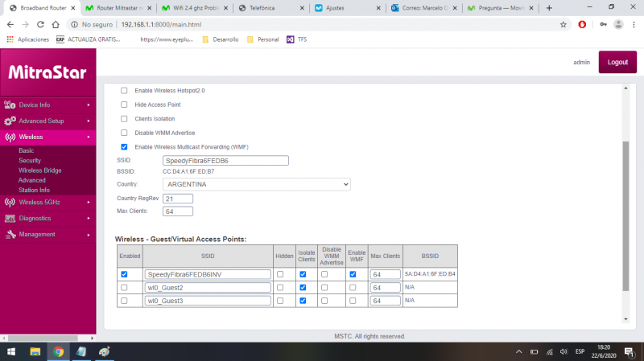644x361 pixels.
Task: Bookmark this page with the star icon
Action: 563,25
